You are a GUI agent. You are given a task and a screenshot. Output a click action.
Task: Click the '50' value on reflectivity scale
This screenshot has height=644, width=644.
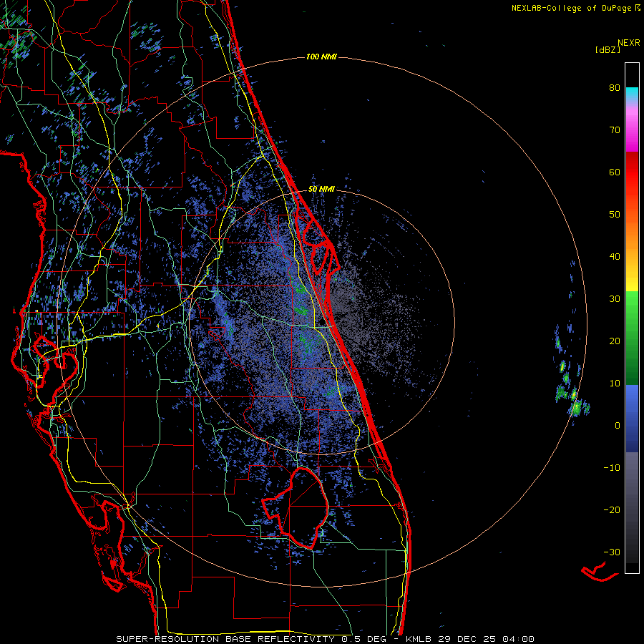tap(615, 215)
